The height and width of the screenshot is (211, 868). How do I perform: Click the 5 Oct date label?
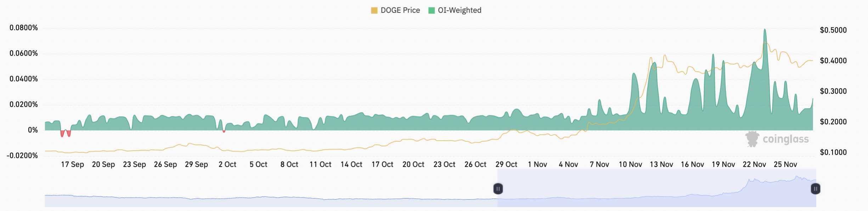click(258, 165)
